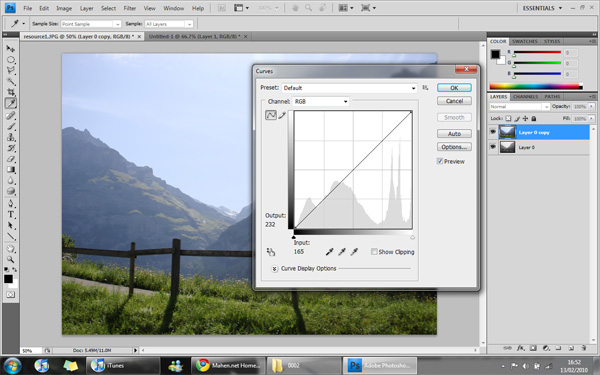The image size is (600, 375).
Task: Select the Elliptical Marquee tool
Action: pos(11,60)
